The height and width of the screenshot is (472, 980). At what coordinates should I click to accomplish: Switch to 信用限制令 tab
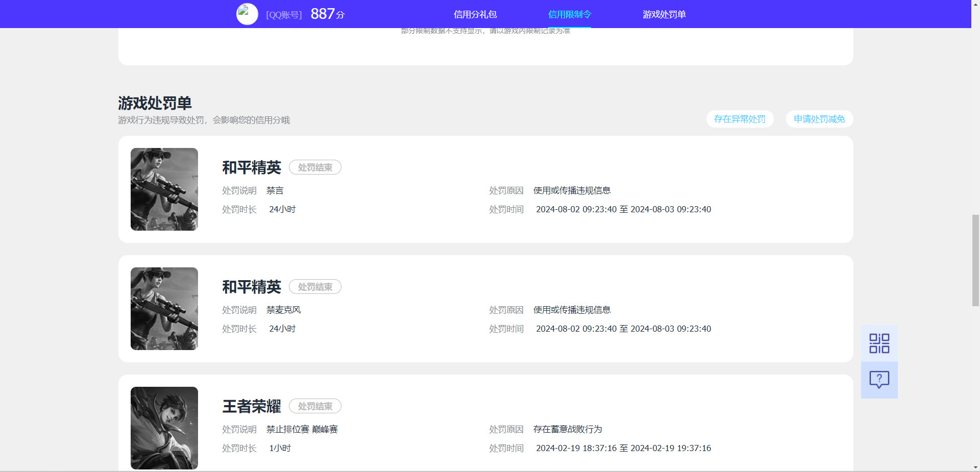570,14
